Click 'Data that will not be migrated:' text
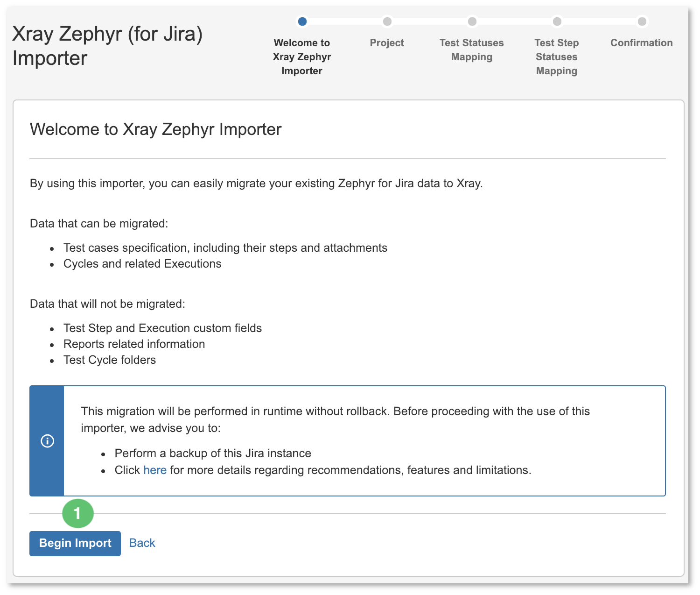The width and height of the screenshot is (700, 595). (x=107, y=304)
